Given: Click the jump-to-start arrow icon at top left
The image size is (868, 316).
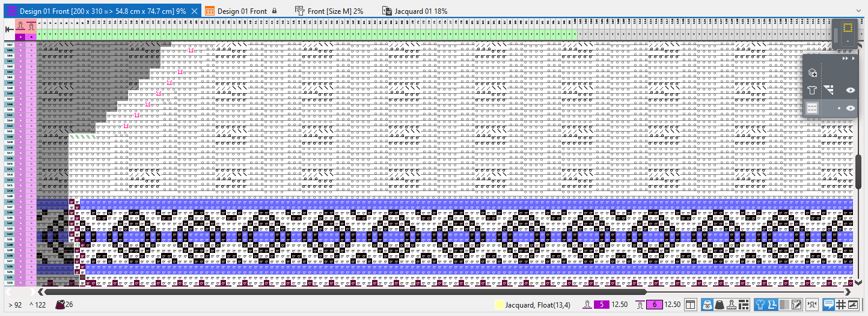Looking at the screenshot, I should click(10, 28).
